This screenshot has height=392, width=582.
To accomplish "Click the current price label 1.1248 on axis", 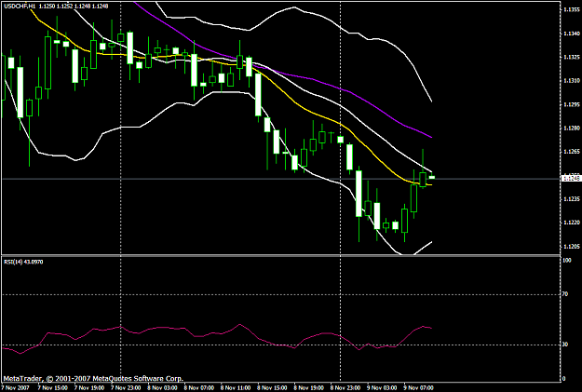I will coord(571,179).
